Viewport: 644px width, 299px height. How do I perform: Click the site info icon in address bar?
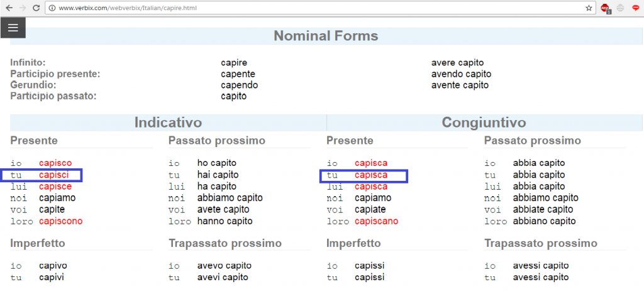pos(52,8)
